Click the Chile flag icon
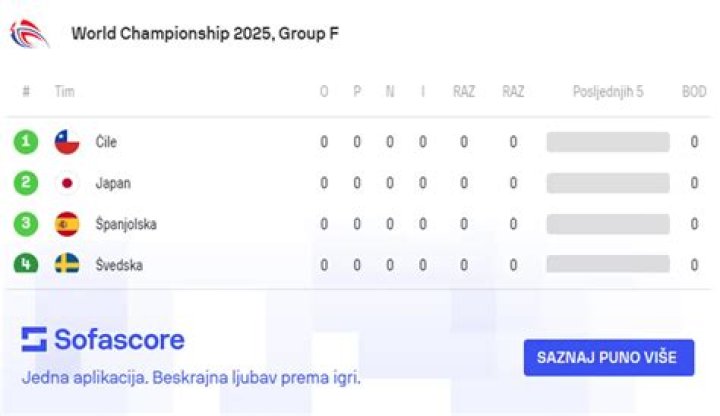The width and height of the screenshot is (720, 416). 67,142
